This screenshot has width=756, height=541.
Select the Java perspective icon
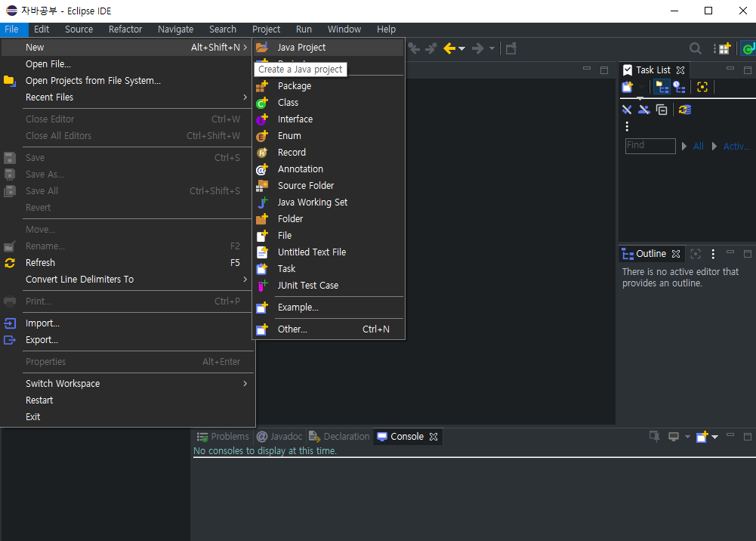tap(748, 48)
